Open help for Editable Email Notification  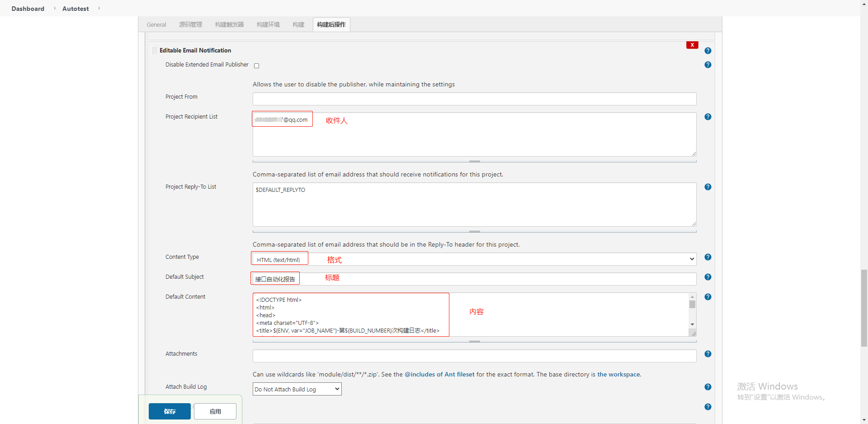point(708,51)
